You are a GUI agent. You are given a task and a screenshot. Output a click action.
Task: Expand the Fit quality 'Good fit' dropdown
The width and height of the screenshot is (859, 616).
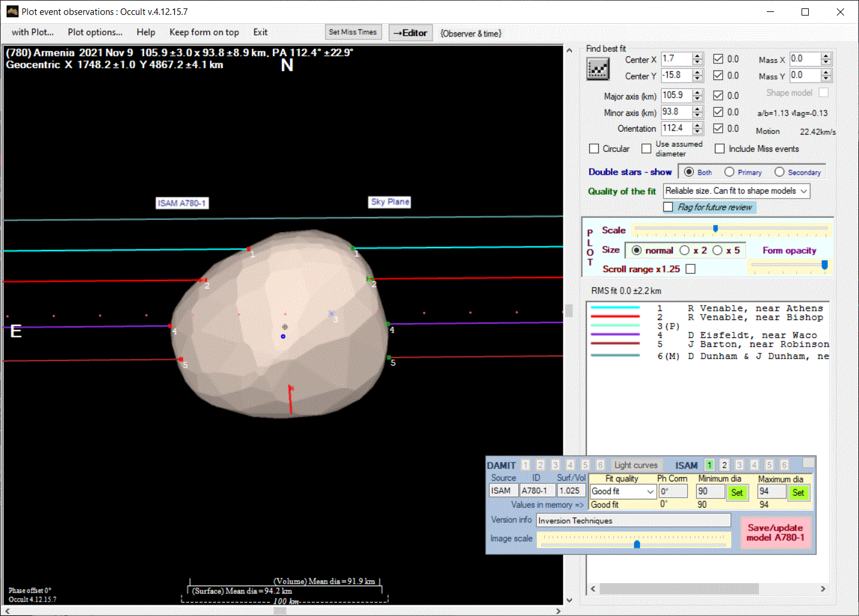click(650, 492)
